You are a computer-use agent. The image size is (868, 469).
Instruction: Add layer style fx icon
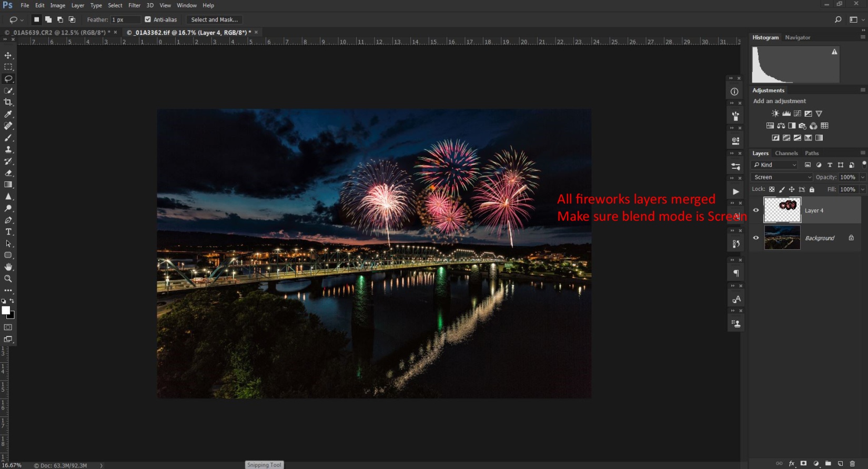point(792,463)
